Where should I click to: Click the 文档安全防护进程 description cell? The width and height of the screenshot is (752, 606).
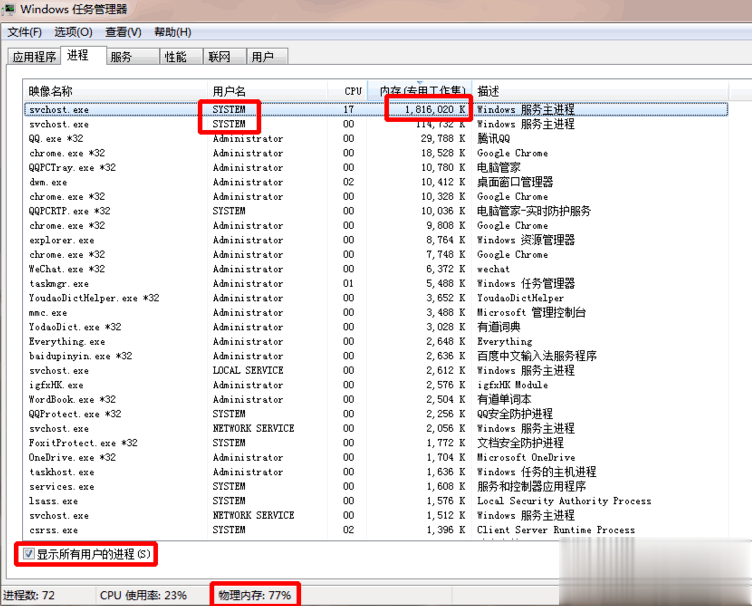pyautogui.click(x=520, y=443)
